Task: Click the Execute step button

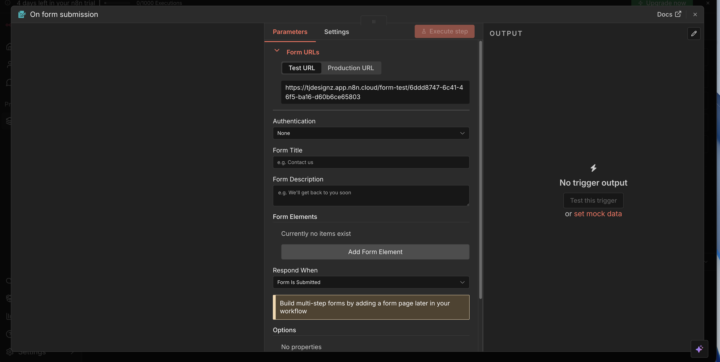Action: click(x=444, y=32)
